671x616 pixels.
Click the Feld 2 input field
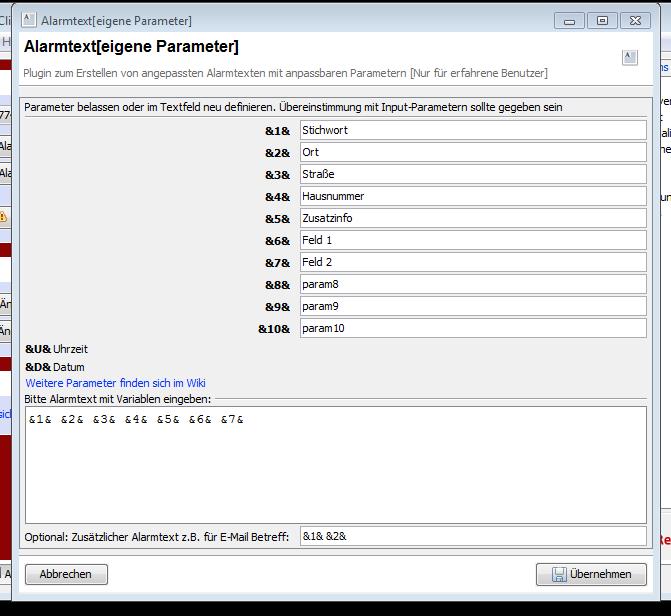coord(472,262)
